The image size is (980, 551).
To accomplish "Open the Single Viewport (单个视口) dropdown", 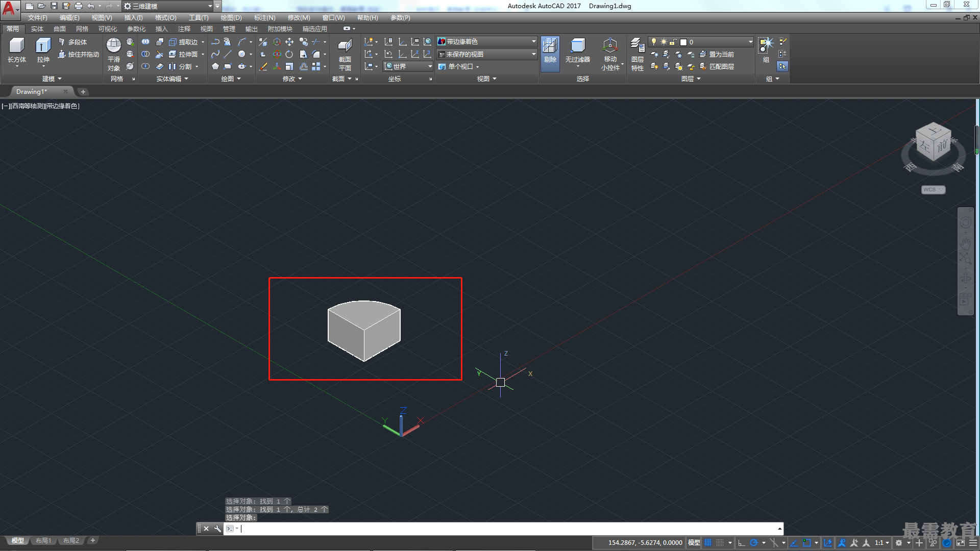I will click(459, 66).
